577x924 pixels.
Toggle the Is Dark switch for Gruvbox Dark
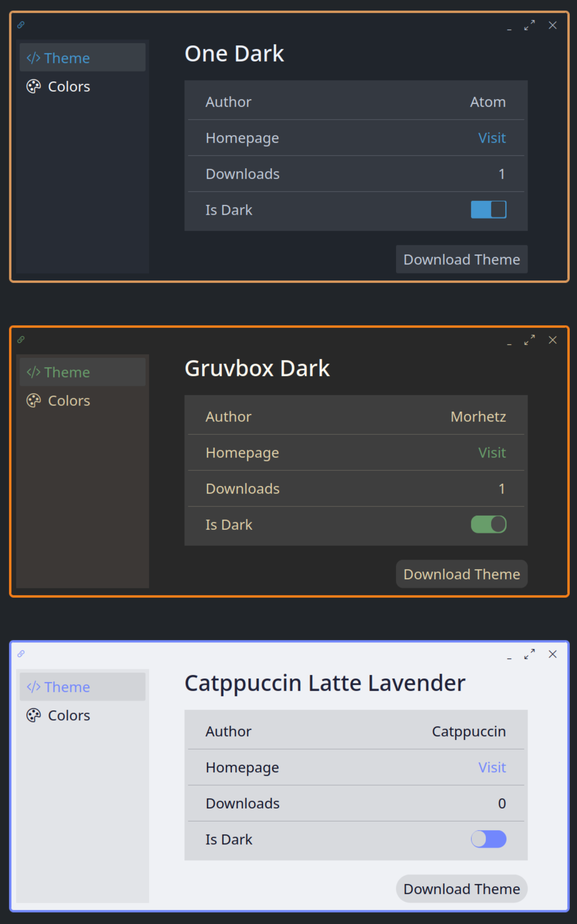click(488, 524)
